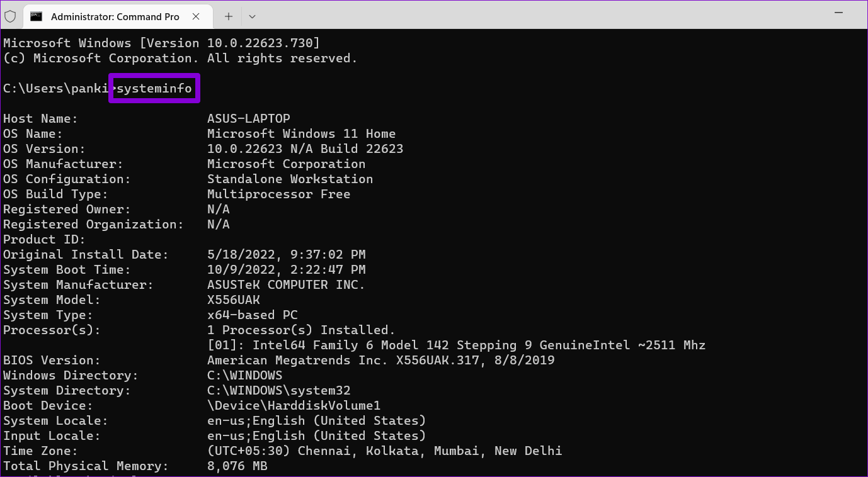Screen dimensions: 868x477
Task: Click the C:\WINDOWS\system32 directory path
Action: click(278, 390)
